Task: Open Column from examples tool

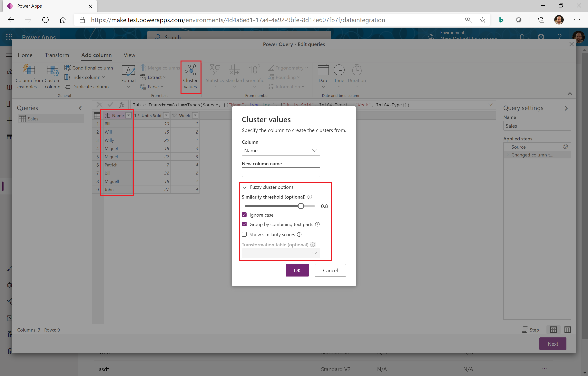Action: click(x=29, y=70)
